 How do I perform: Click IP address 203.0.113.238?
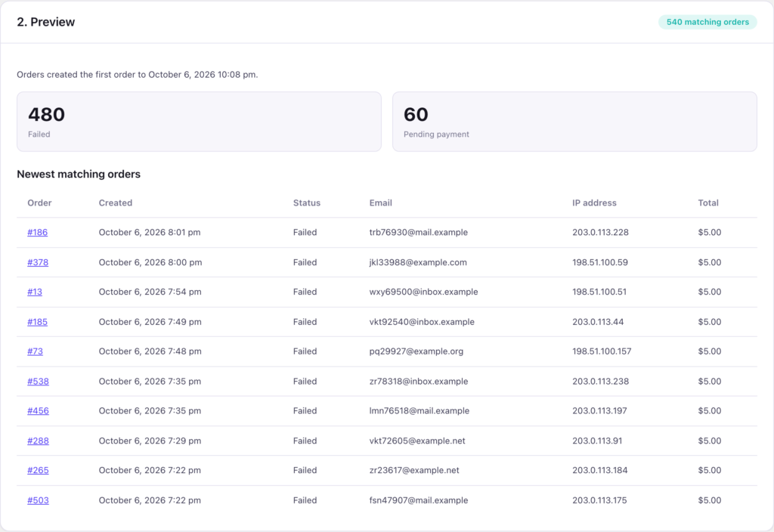click(x=601, y=382)
